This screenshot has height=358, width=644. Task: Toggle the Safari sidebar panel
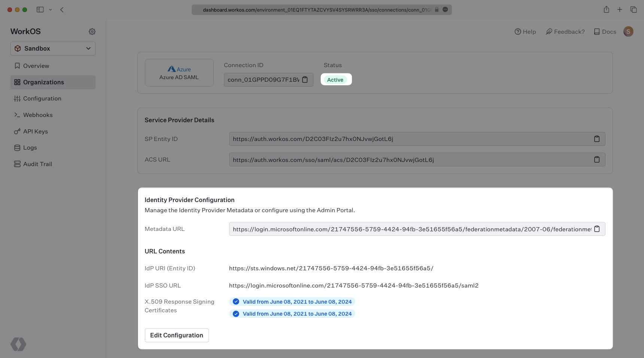click(x=40, y=10)
